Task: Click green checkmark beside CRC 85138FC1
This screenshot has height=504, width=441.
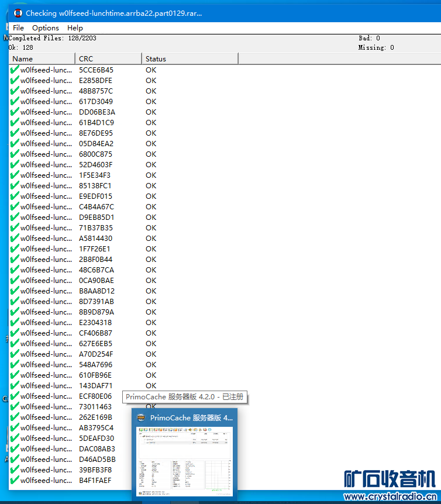Action: pos(15,185)
